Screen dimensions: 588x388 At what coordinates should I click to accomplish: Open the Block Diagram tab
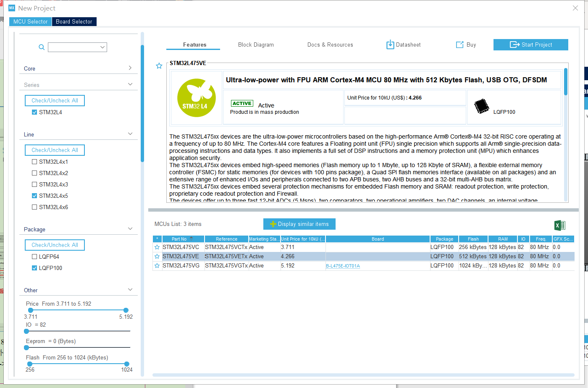pyautogui.click(x=256, y=45)
